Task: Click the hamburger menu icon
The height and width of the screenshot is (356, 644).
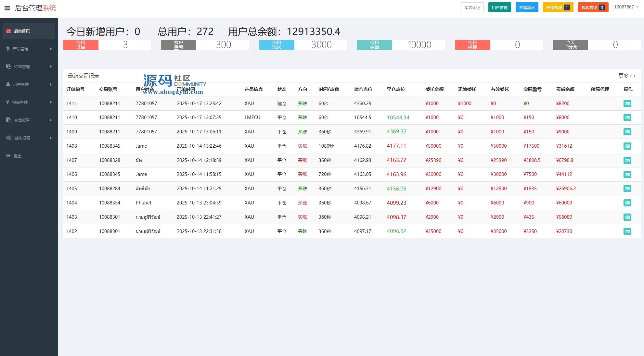Action: pos(7,8)
